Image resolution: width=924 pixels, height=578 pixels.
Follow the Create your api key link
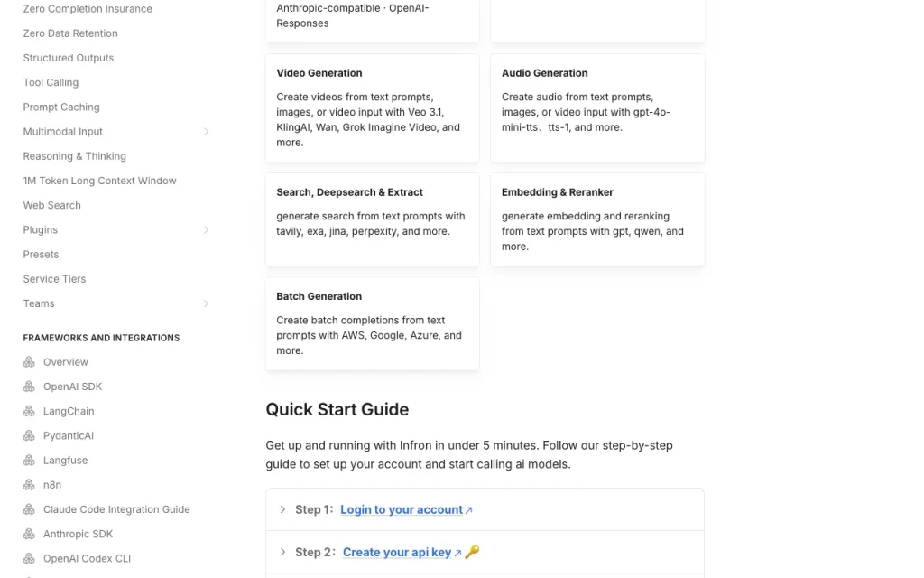pos(397,552)
